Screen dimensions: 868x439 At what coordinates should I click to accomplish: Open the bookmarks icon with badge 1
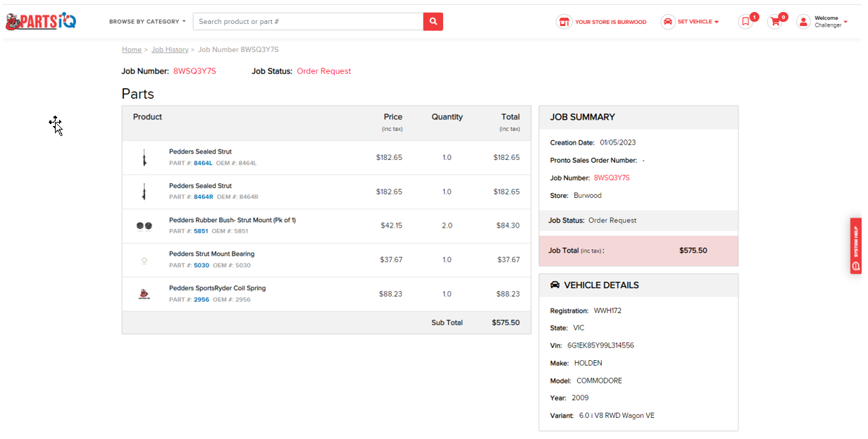click(745, 22)
